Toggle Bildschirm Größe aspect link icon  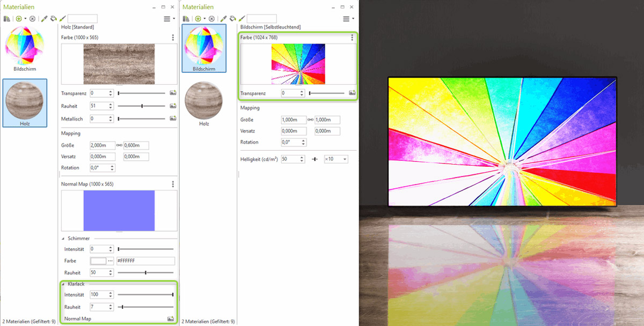(x=310, y=120)
